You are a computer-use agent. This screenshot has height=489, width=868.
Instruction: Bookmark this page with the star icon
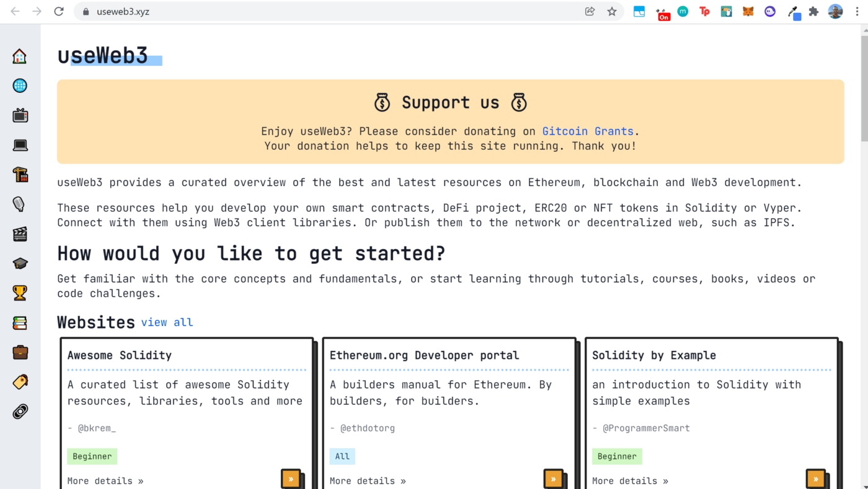(612, 11)
